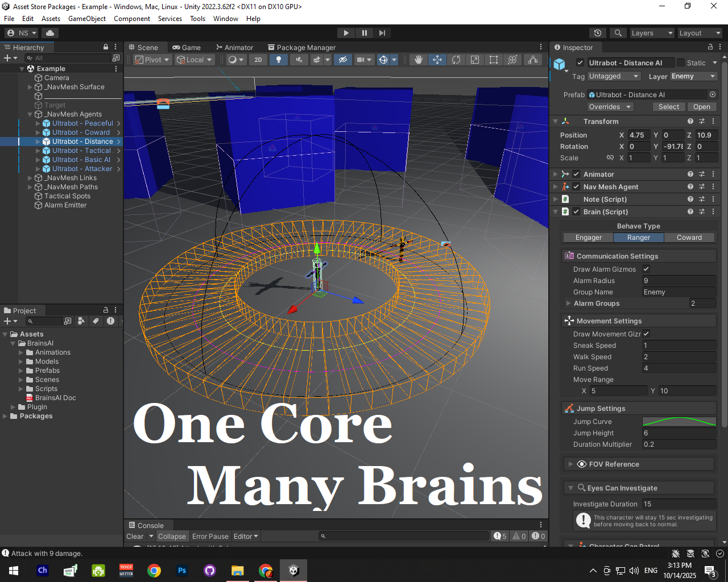Open Unity undo history icon

pyautogui.click(x=597, y=33)
